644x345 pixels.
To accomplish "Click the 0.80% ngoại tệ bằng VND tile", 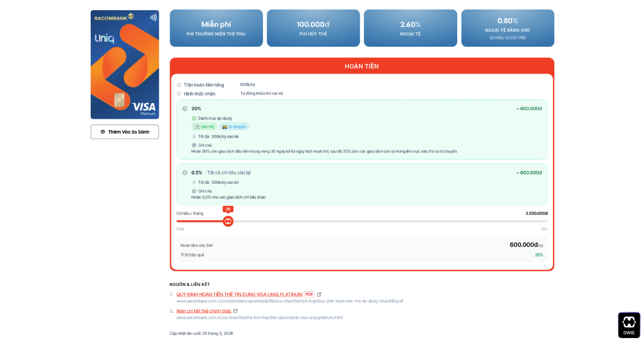I will click(x=508, y=28).
